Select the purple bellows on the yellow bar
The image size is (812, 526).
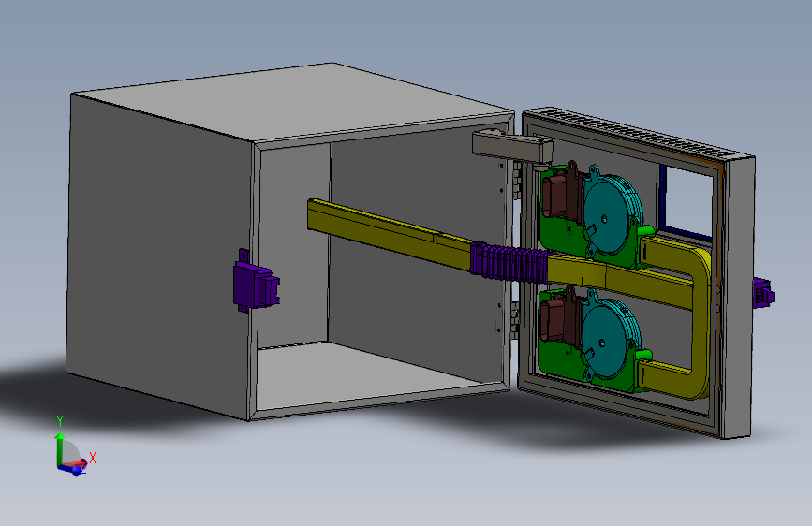pyautogui.click(x=509, y=263)
